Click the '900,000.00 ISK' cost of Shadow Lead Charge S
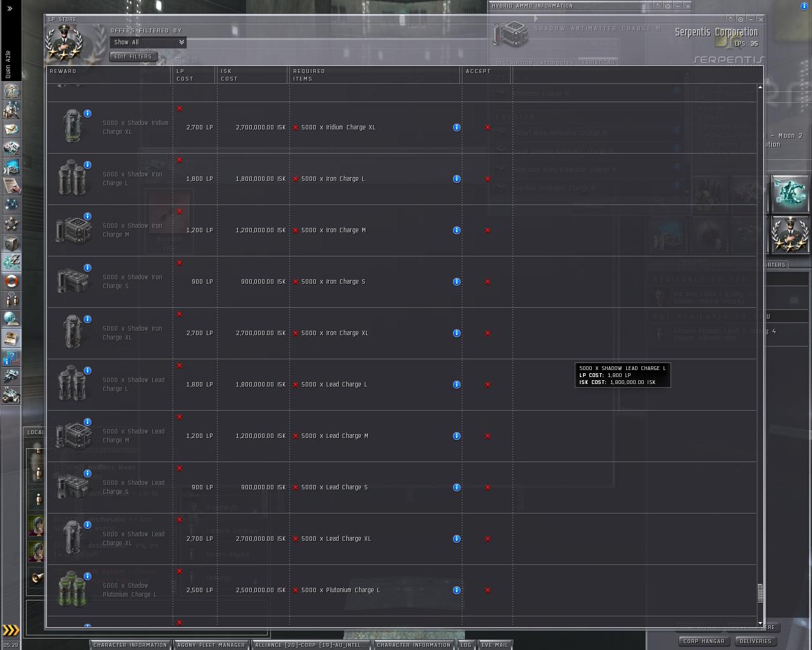812x650 pixels. (263, 487)
